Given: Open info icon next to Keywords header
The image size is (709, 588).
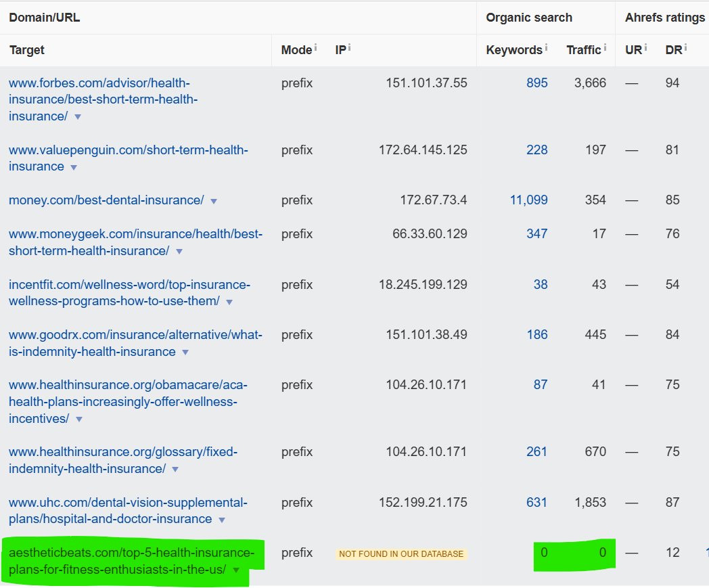Looking at the screenshot, I should point(546,47).
